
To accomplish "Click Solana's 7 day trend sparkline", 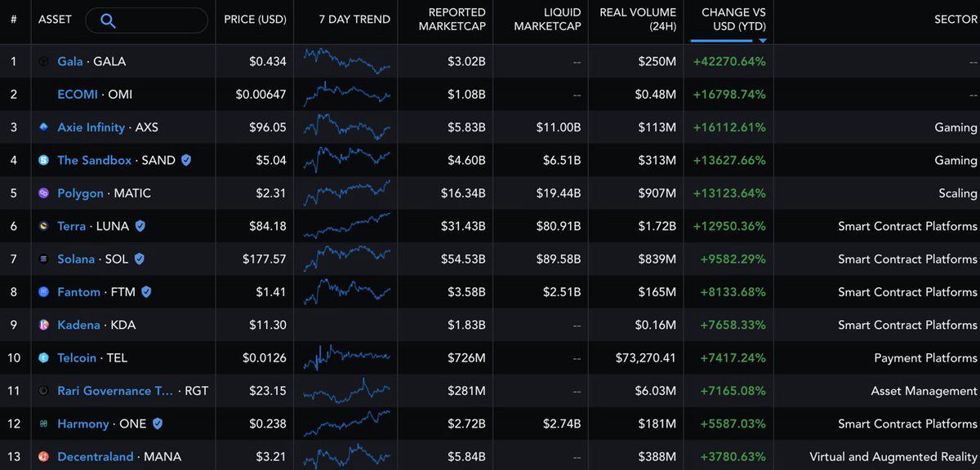I will (347, 259).
